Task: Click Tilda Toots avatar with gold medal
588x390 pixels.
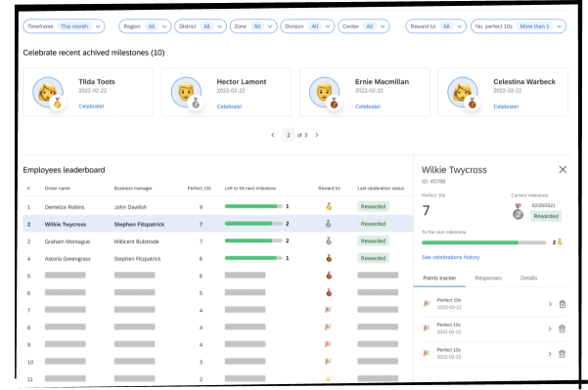Action: [48, 93]
